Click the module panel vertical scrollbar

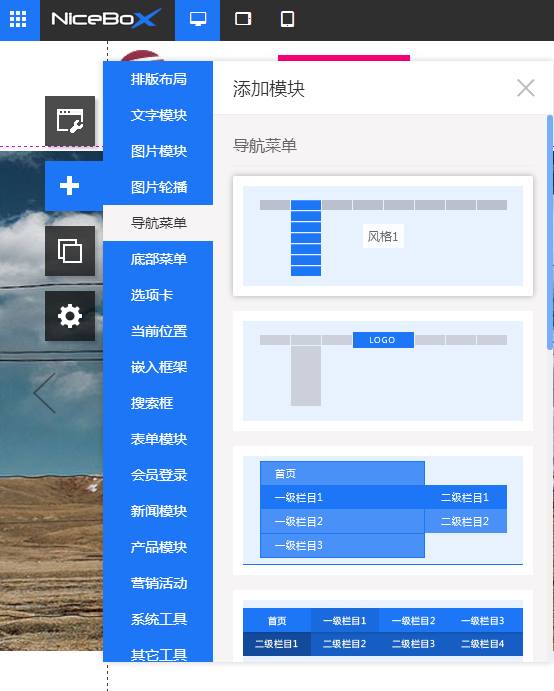(550, 233)
